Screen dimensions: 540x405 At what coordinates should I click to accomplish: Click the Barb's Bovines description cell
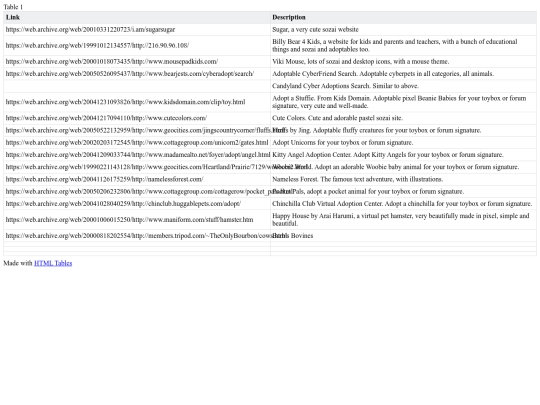tap(403, 236)
